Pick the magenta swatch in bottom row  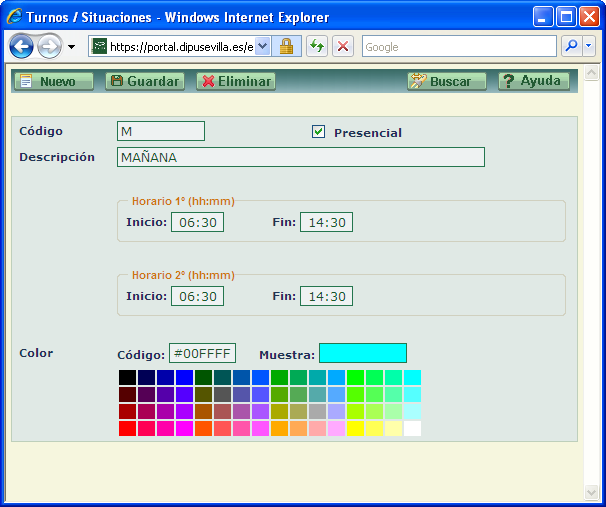[x=184, y=429]
